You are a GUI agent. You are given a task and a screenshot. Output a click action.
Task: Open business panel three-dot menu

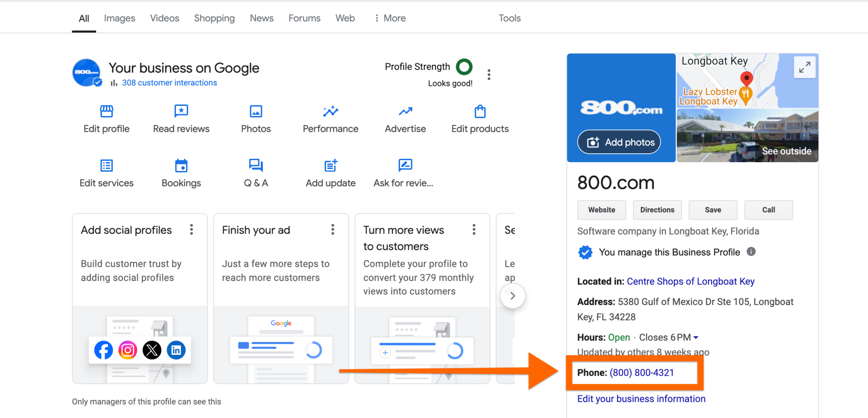[489, 75]
